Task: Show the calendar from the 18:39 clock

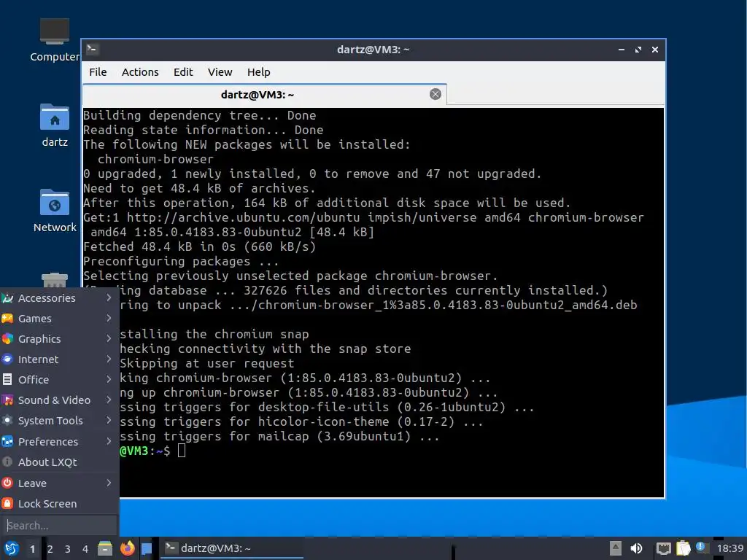Action: pos(729,548)
